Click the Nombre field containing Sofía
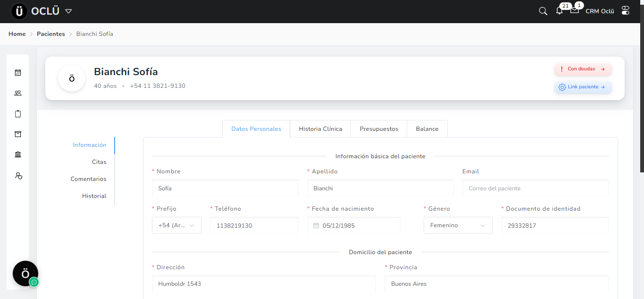The height and width of the screenshot is (299, 644). (x=225, y=188)
